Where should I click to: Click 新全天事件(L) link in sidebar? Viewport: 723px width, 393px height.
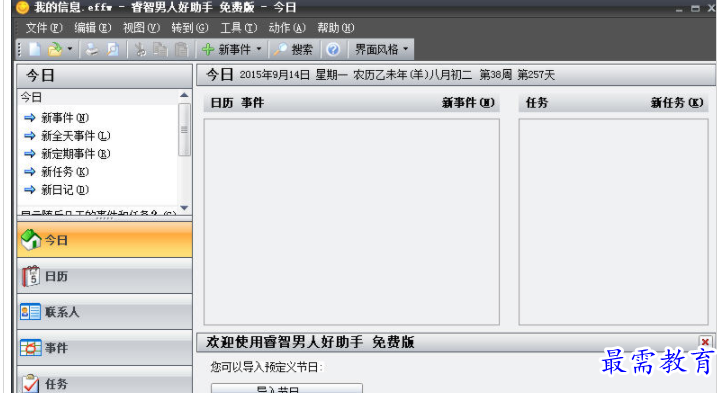[76, 136]
